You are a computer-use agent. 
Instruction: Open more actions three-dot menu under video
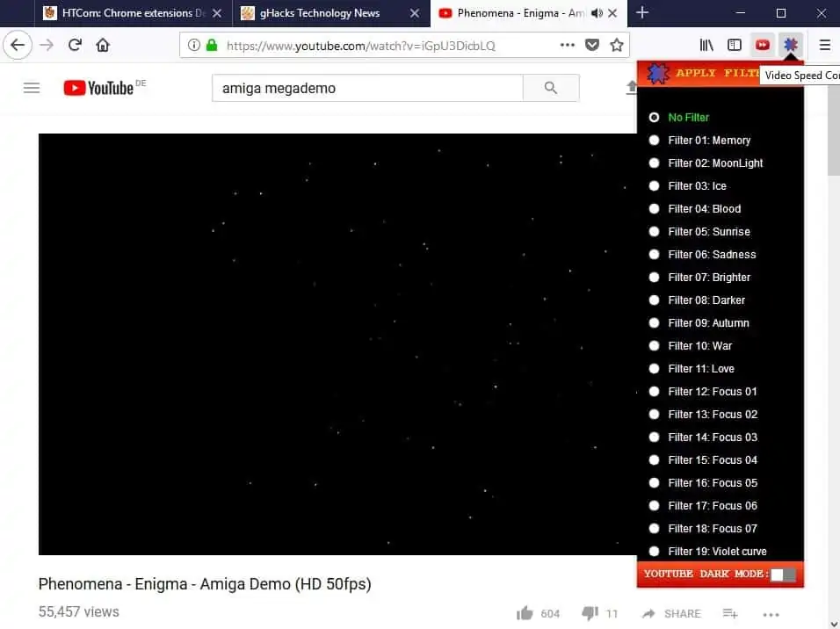pos(771,615)
